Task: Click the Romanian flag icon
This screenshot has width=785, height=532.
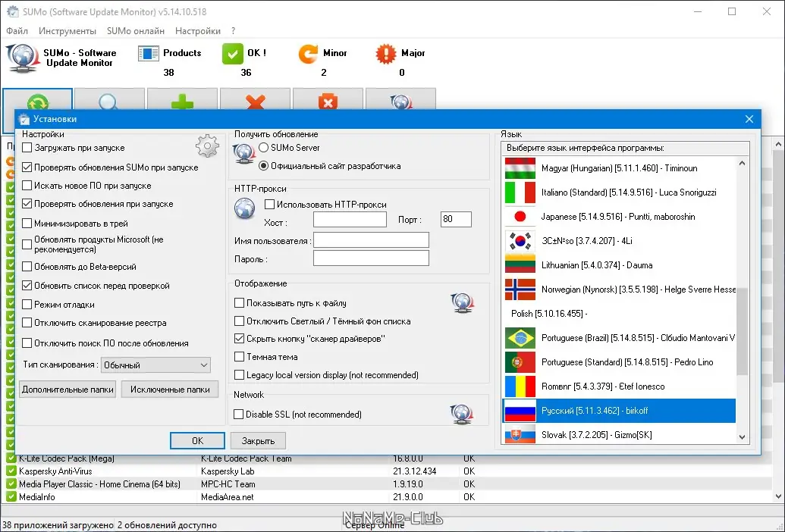Action: click(x=520, y=386)
